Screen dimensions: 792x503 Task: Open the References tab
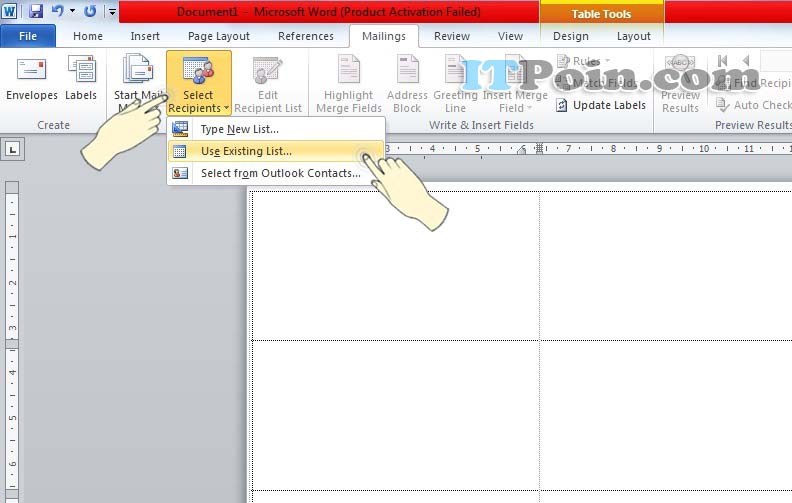point(306,36)
